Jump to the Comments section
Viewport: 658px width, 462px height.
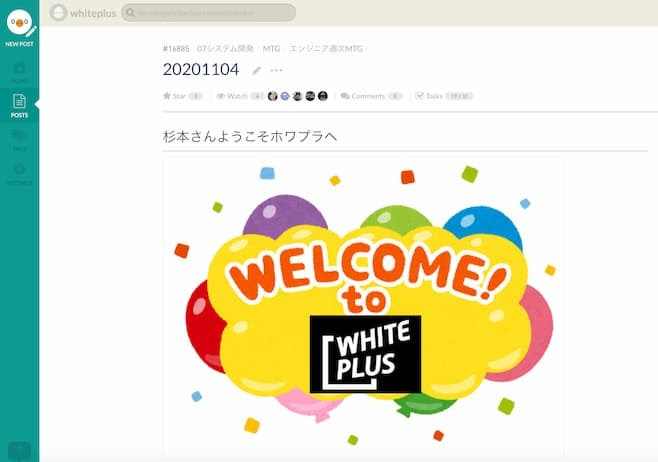pyautogui.click(x=371, y=96)
